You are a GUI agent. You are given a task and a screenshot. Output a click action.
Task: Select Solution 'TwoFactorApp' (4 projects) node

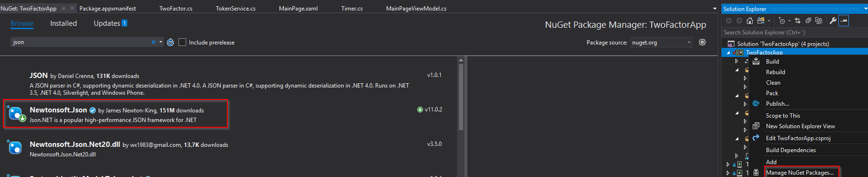[783, 44]
